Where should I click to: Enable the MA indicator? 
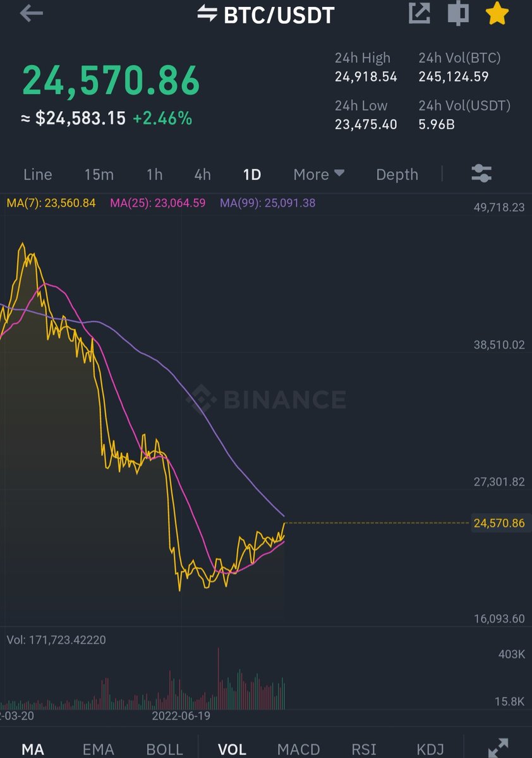click(x=33, y=749)
